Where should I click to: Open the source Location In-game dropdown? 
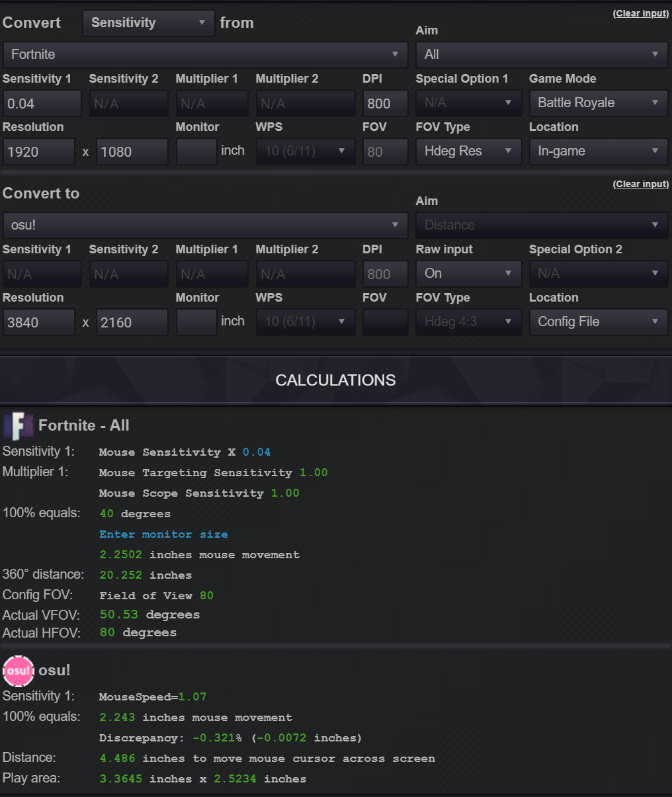pyautogui.click(x=599, y=151)
